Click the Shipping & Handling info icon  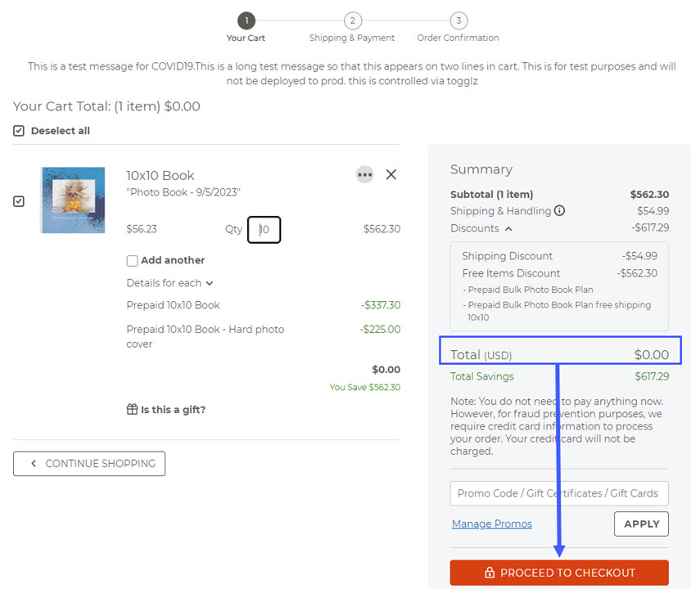[x=560, y=211]
